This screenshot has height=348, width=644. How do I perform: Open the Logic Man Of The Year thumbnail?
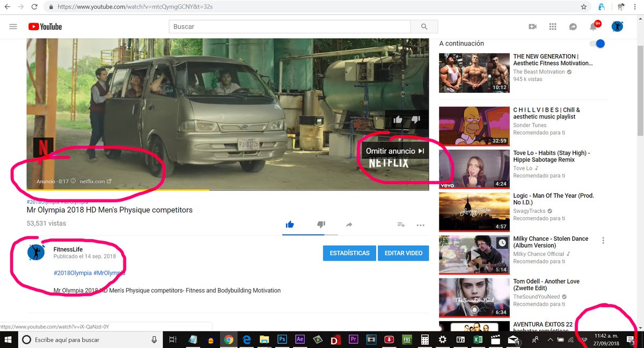[474, 212]
